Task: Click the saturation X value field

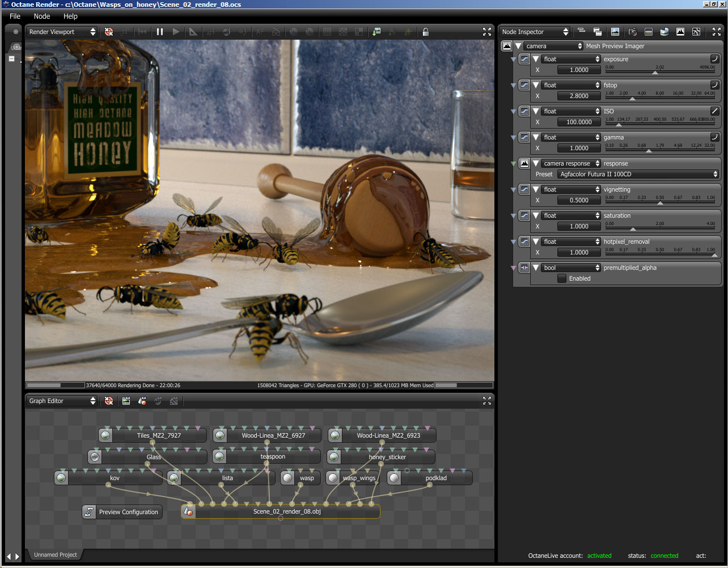Action: tap(578, 226)
